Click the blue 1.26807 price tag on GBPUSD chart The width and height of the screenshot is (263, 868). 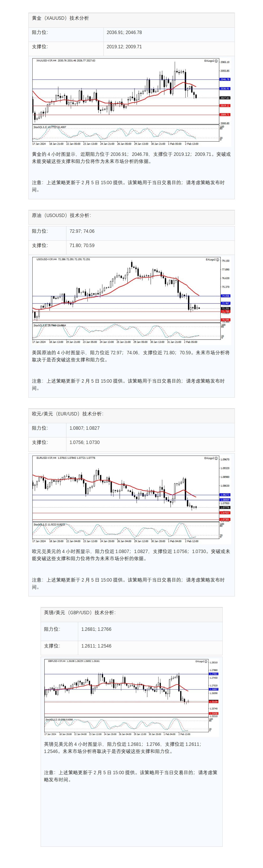pos(214,689)
